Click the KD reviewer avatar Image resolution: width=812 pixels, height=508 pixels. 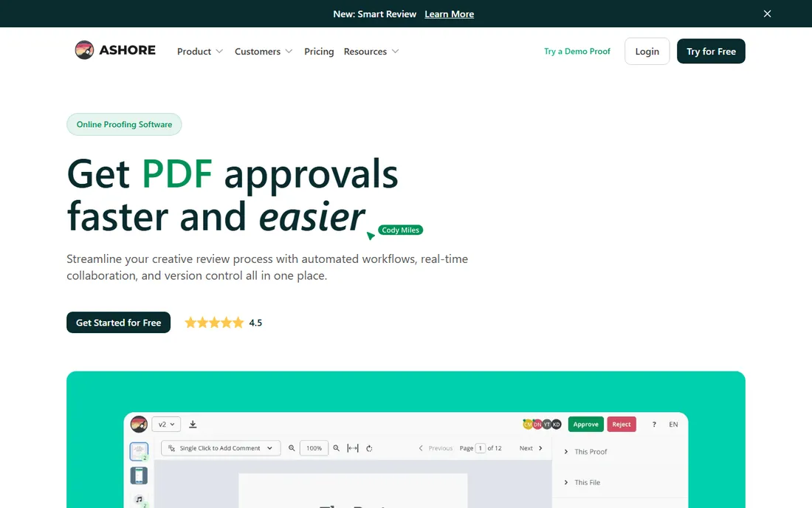[557, 424]
